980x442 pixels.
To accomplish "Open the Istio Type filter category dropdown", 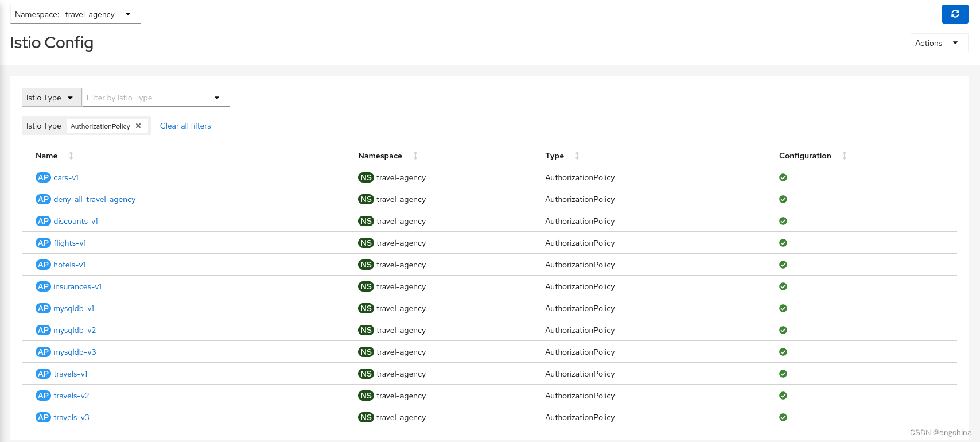I will click(52, 98).
